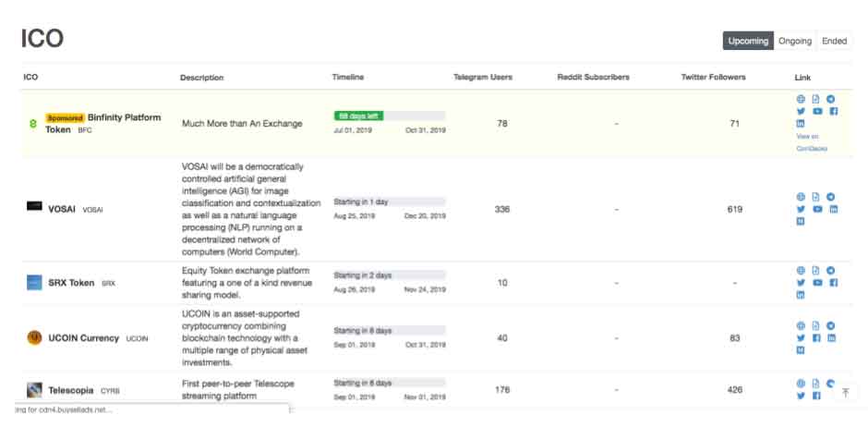Open the UCOIN Currency ICO link
The width and height of the screenshot is (868, 427).
[84, 338]
